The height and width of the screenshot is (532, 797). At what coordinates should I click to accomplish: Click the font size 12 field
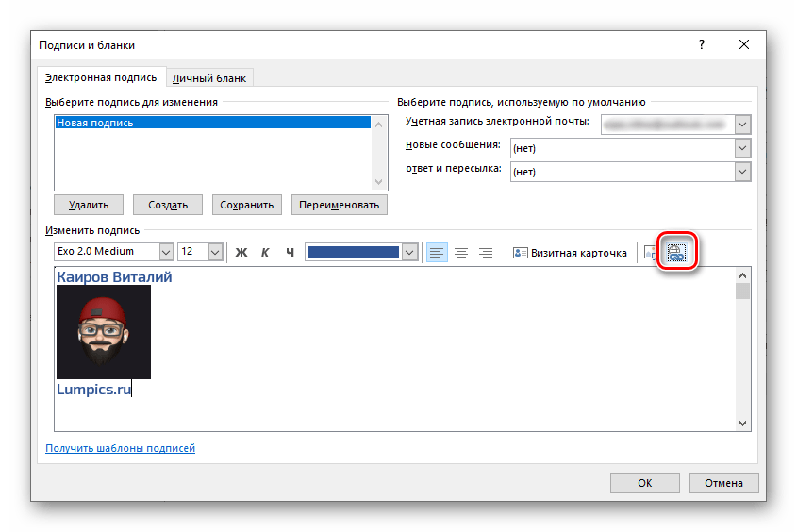point(193,252)
